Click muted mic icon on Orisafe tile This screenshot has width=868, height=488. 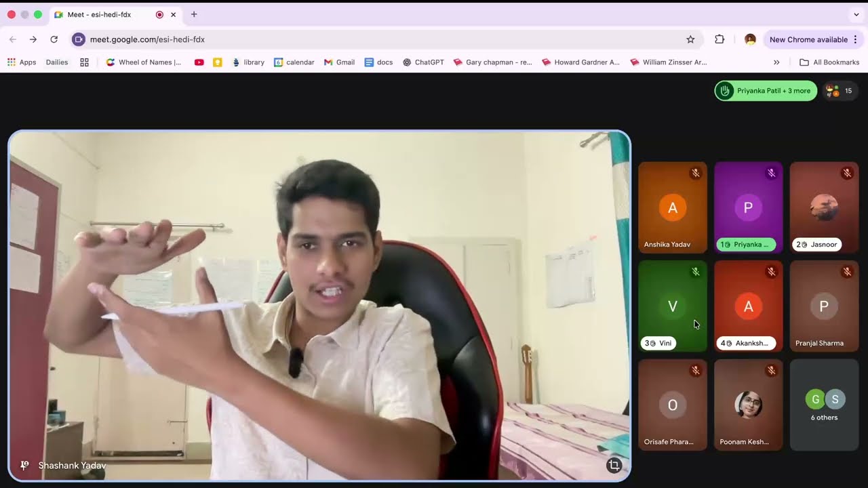(696, 371)
